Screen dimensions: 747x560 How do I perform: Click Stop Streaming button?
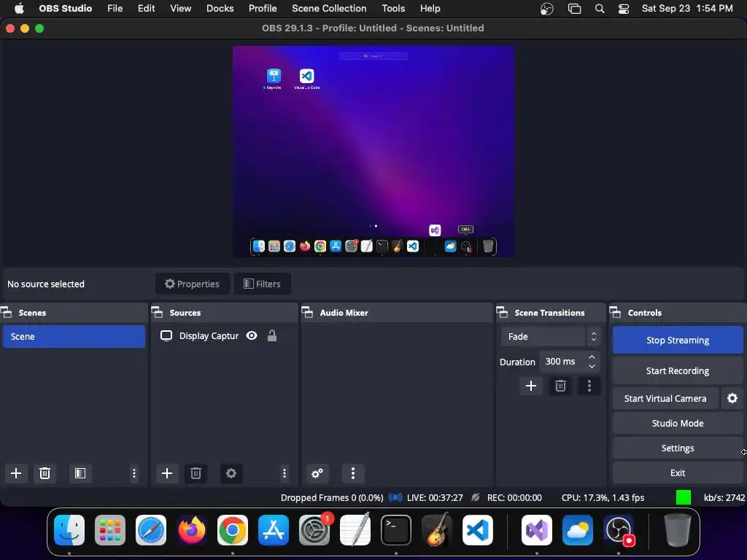tap(678, 340)
